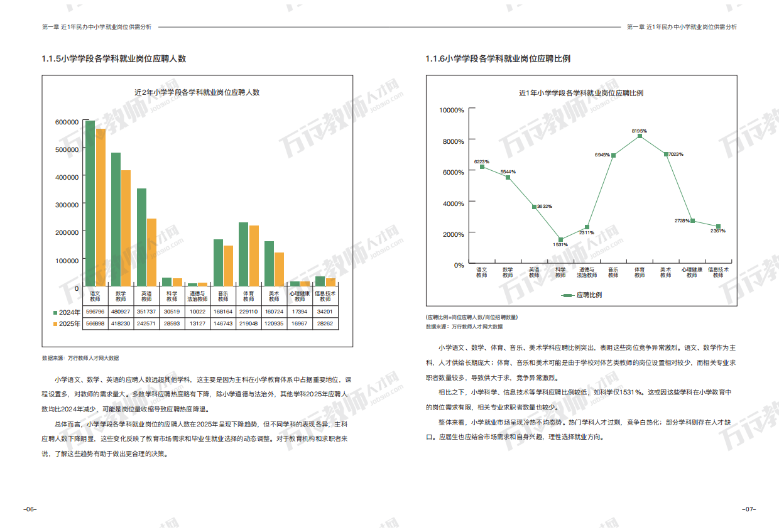This screenshot has width=779, height=532.
Task: Click table cell 168164
Action: point(223,312)
